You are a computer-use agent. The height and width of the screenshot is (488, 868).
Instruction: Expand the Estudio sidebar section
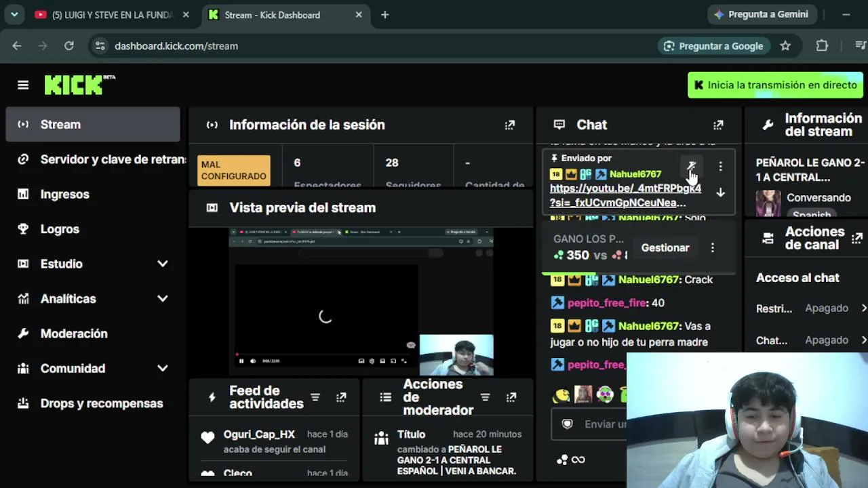163,264
